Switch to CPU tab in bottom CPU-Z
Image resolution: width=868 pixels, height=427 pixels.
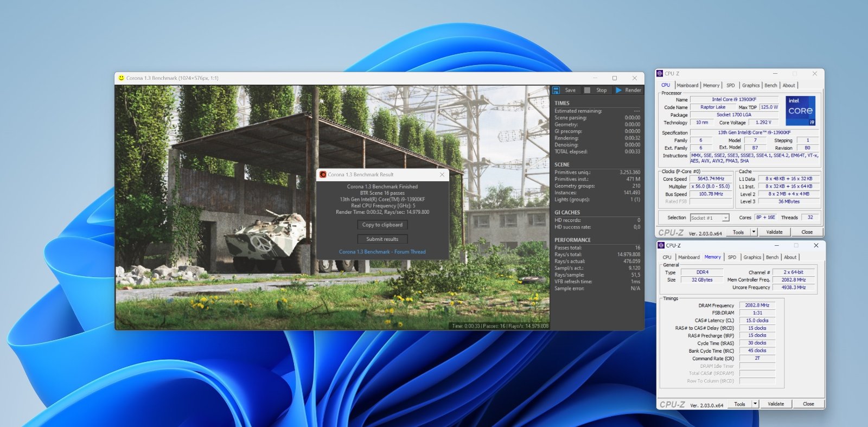pyautogui.click(x=667, y=257)
